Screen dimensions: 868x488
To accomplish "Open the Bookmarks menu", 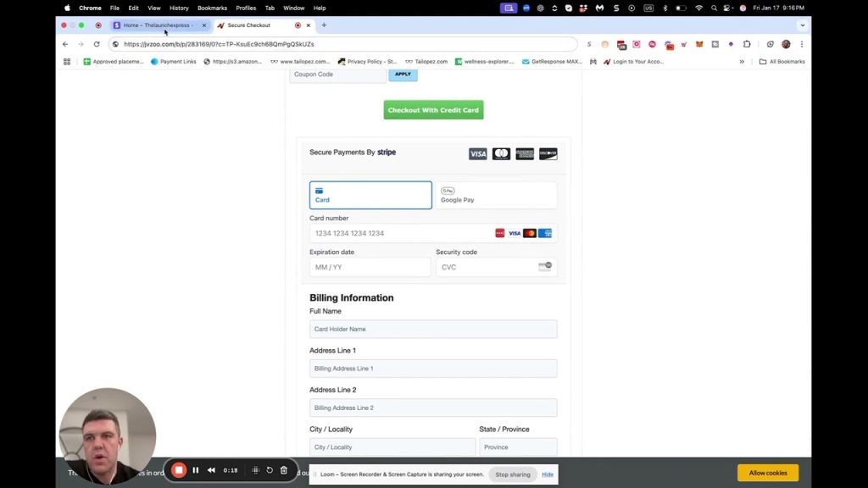I will 212,8.
